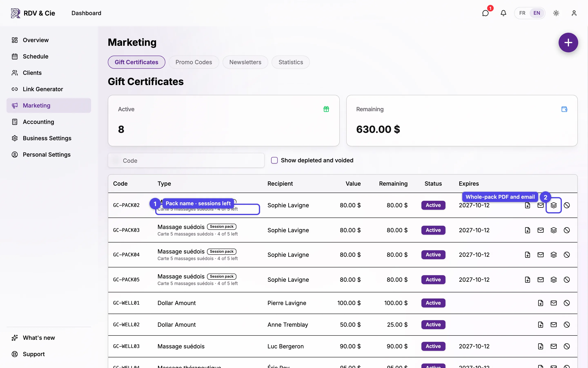Enable Show depleted and voided checkbox

(x=274, y=160)
